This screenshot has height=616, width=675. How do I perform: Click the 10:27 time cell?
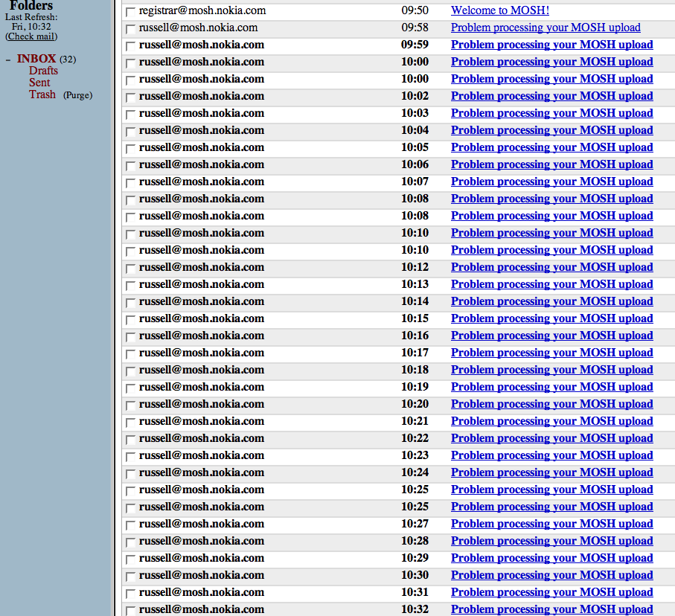tap(415, 524)
